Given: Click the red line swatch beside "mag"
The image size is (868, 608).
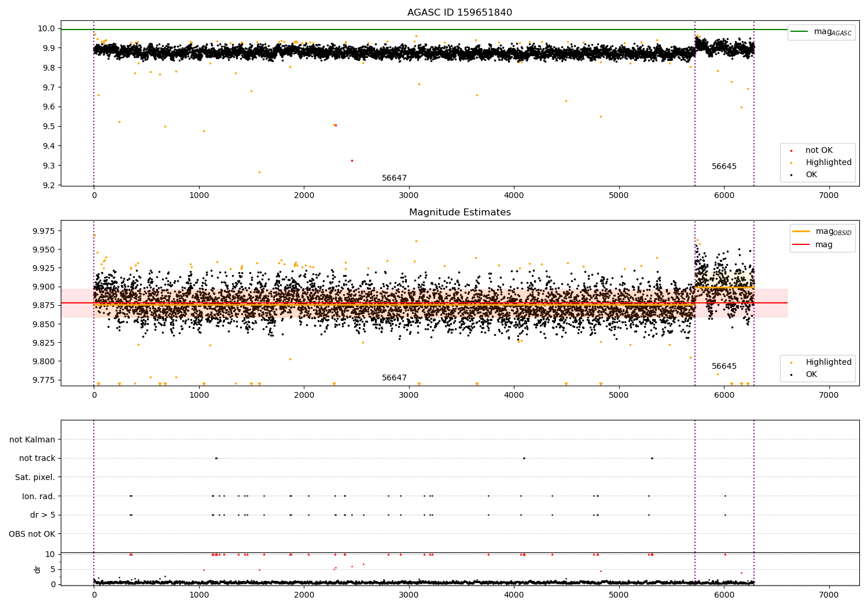Looking at the screenshot, I should (801, 245).
